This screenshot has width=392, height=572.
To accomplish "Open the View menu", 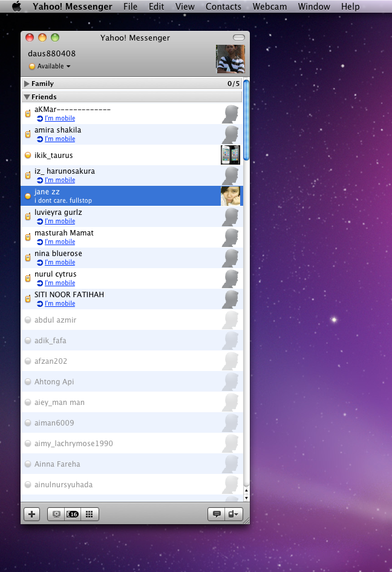I will click(185, 7).
